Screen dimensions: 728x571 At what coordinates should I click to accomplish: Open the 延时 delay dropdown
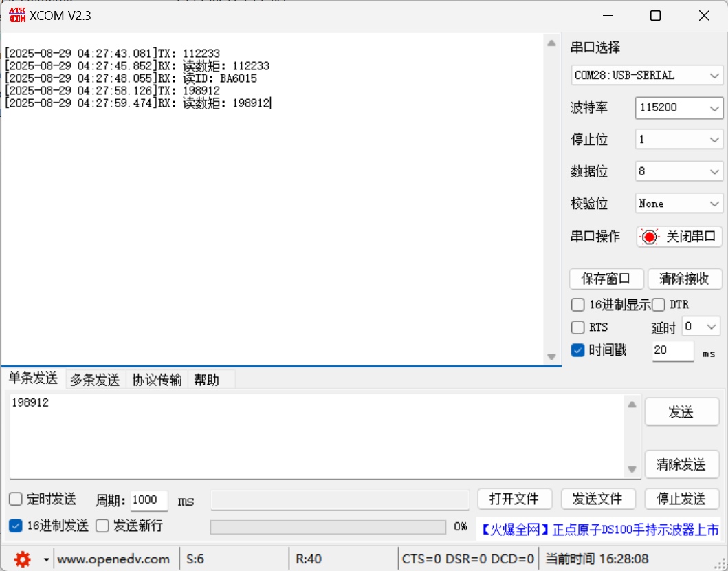tap(701, 327)
